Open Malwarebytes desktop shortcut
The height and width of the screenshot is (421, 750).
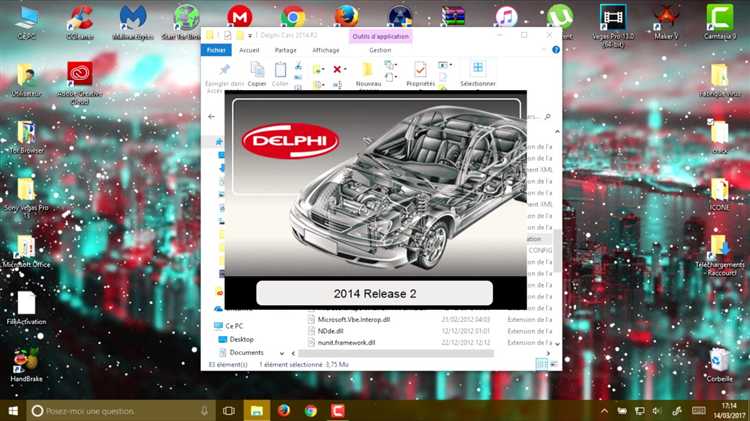coord(133,22)
